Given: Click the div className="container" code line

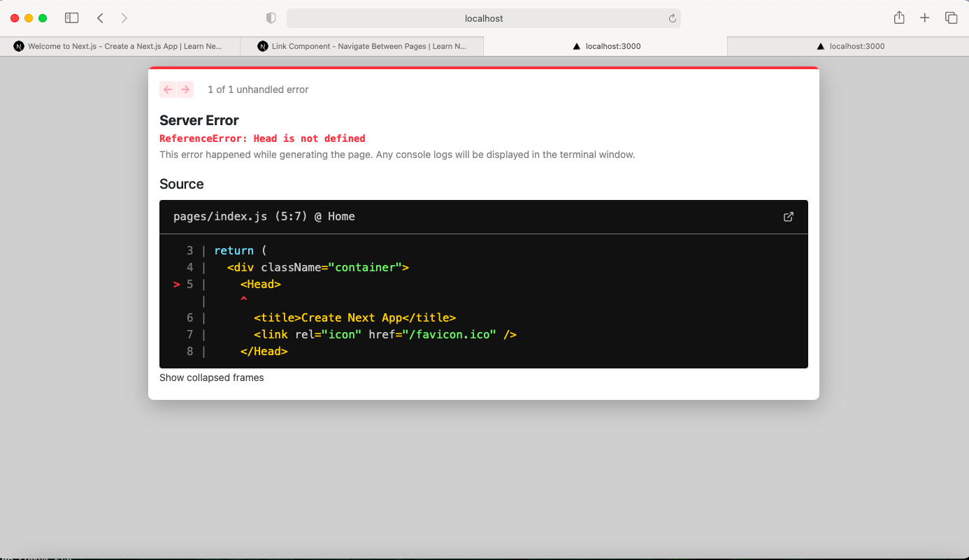Looking at the screenshot, I should [x=318, y=267].
